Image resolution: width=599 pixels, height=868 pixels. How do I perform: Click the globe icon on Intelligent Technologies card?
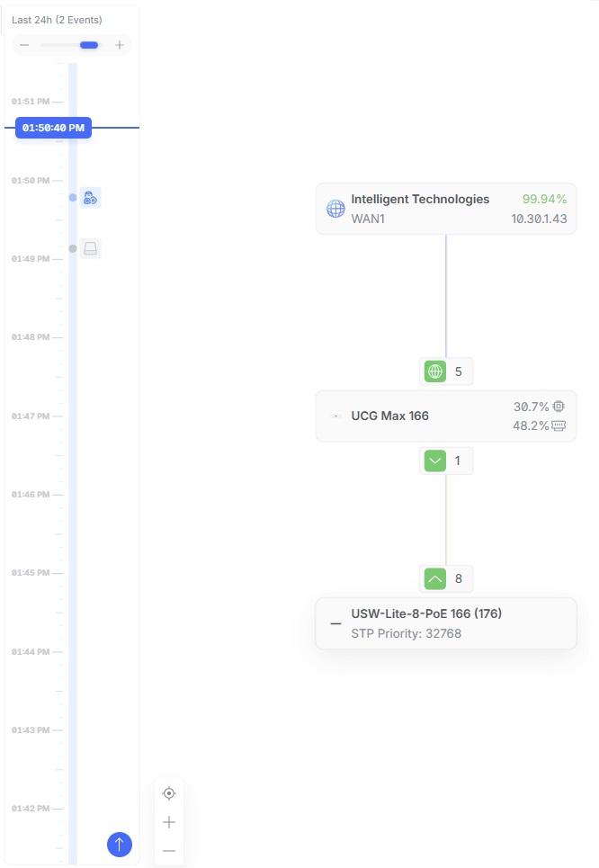[335, 209]
